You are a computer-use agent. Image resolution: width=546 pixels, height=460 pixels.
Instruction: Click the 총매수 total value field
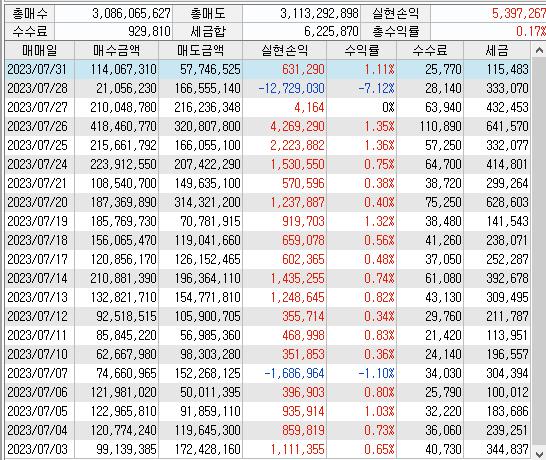(114, 14)
